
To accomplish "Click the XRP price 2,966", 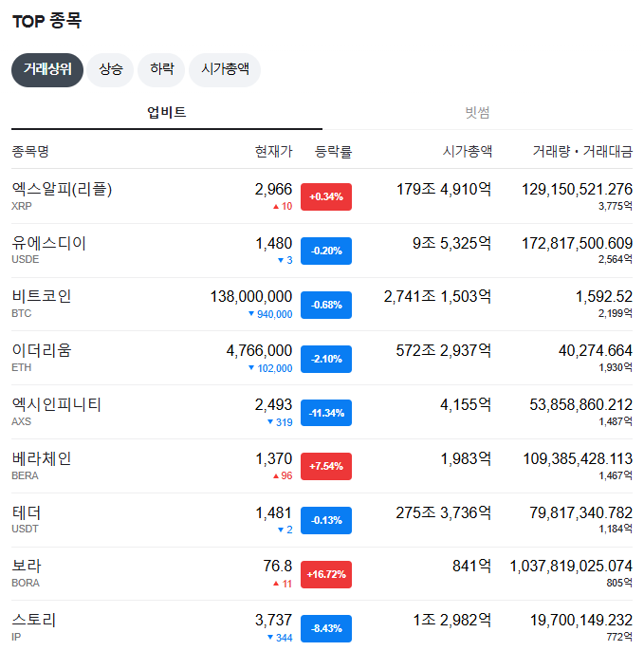I will pyautogui.click(x=273, y=190).
